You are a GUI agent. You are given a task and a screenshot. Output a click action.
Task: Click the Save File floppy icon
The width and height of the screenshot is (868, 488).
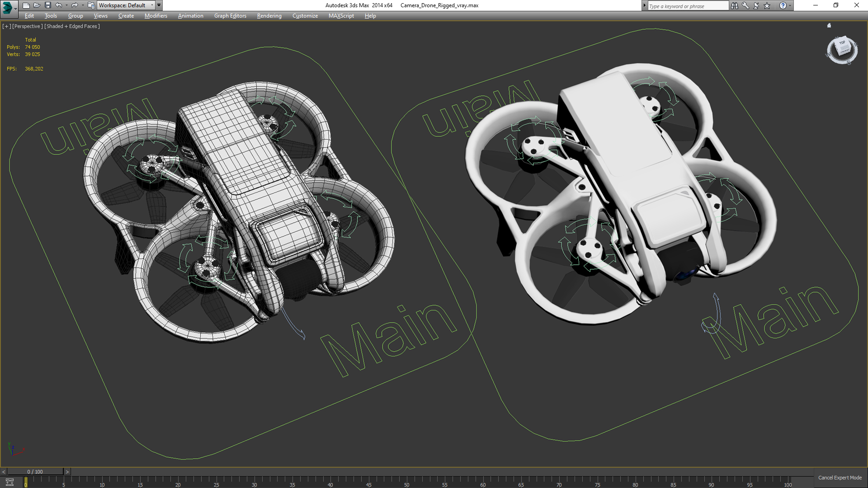coord(48,5)
